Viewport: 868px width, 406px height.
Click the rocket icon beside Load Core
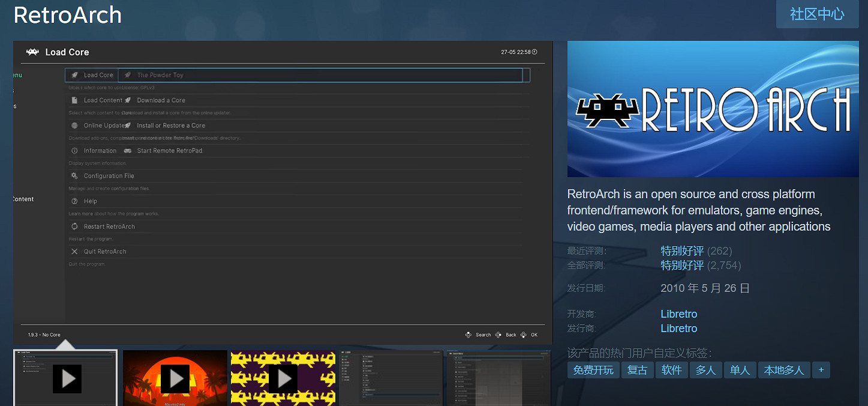[74, 75]
